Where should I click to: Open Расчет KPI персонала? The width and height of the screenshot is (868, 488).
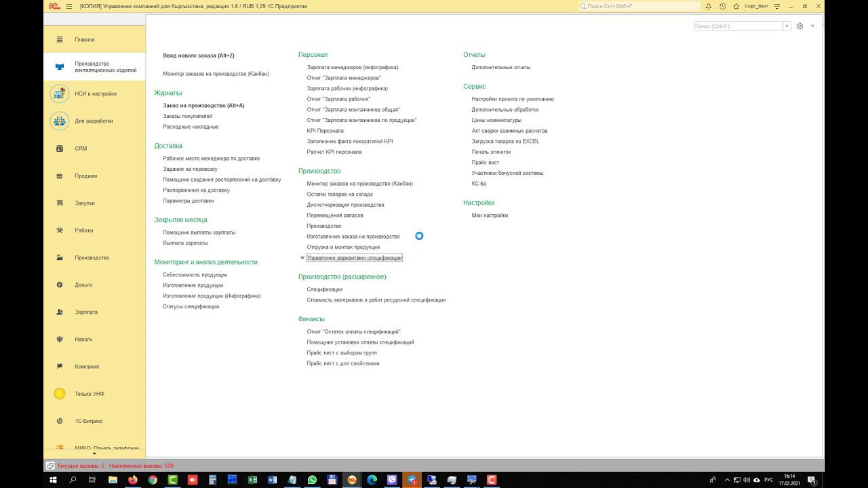pos(334,152)
